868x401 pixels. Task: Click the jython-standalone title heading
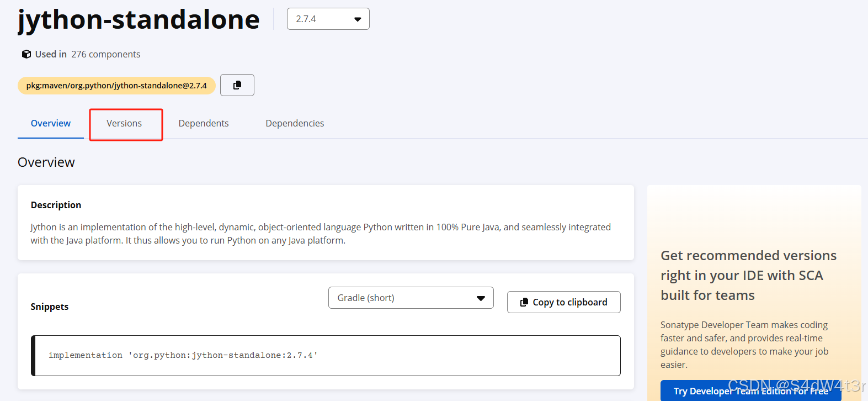(139, 20)
